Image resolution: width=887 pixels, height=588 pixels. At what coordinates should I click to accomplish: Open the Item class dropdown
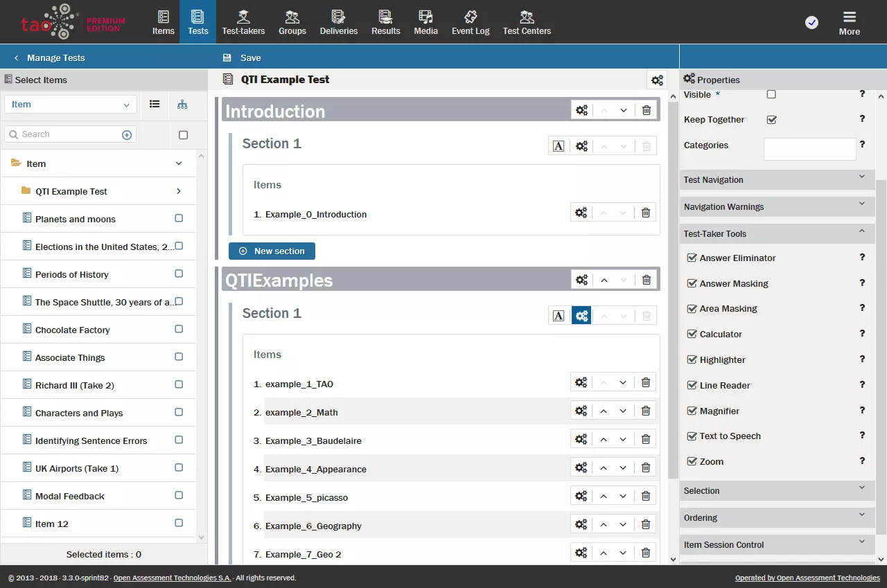[x=70, y=105]
